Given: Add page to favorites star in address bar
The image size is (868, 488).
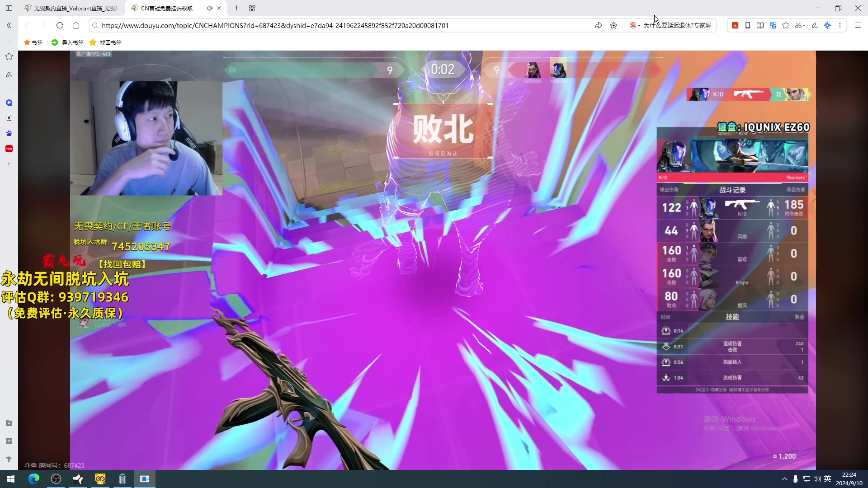Looking at the screenshot, I should (x=613, y=25).
